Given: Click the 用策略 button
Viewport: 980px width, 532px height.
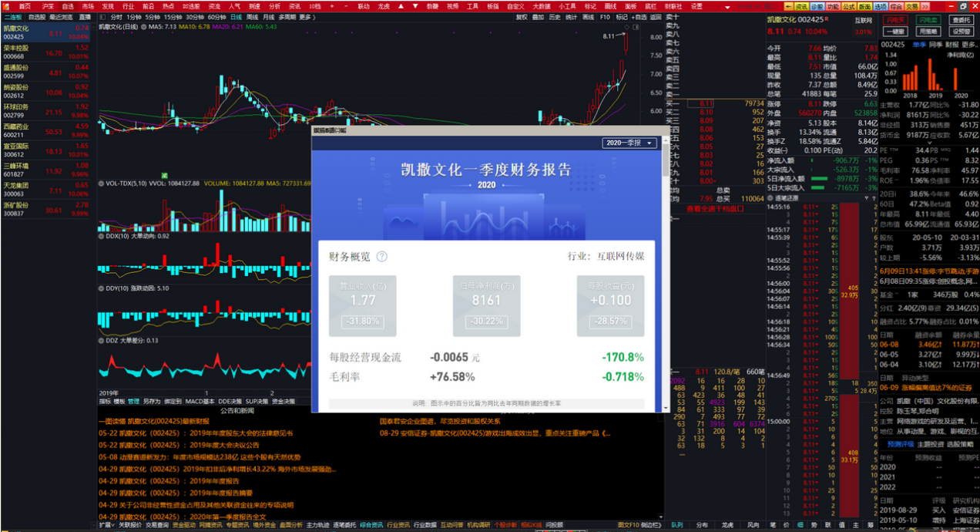Looking at the screenshot, I should tap(928, 32).
